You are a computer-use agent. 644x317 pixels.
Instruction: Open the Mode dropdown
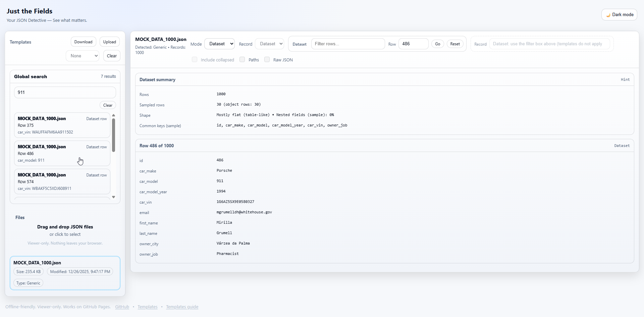(x=219, y=44)
